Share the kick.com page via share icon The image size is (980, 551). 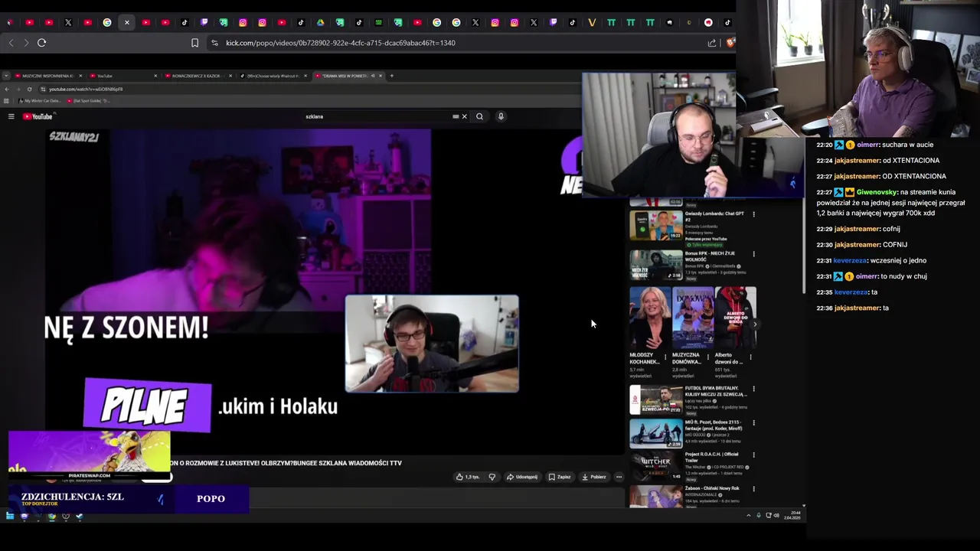coord(712,43)
